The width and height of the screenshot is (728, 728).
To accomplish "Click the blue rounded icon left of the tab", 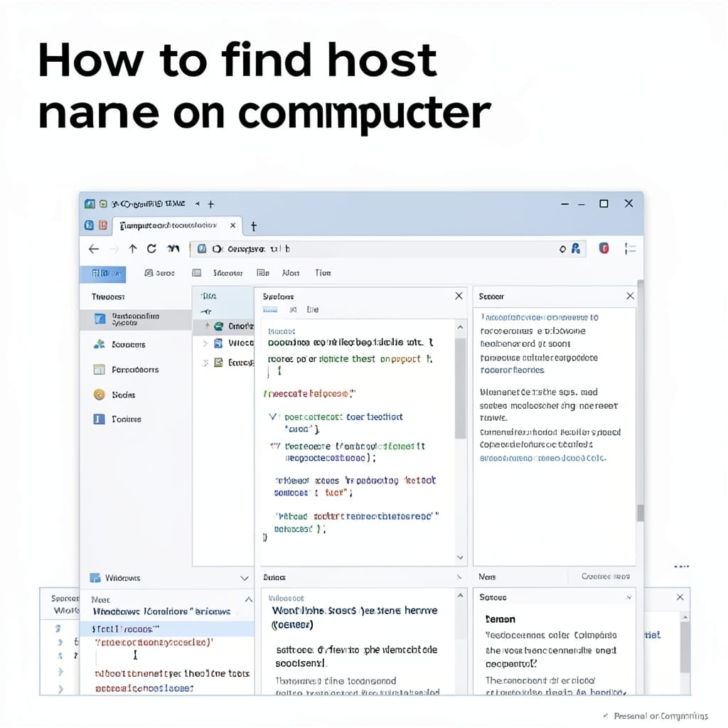I will coord(89,225).
